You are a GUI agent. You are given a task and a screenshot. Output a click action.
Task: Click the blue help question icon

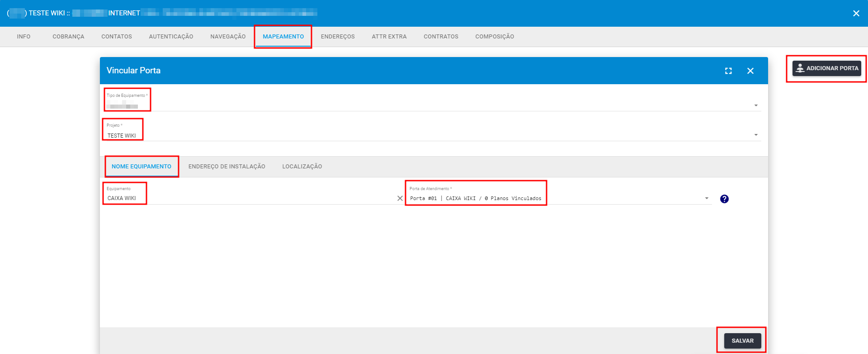pyautogui.click(x=724, y=199)
